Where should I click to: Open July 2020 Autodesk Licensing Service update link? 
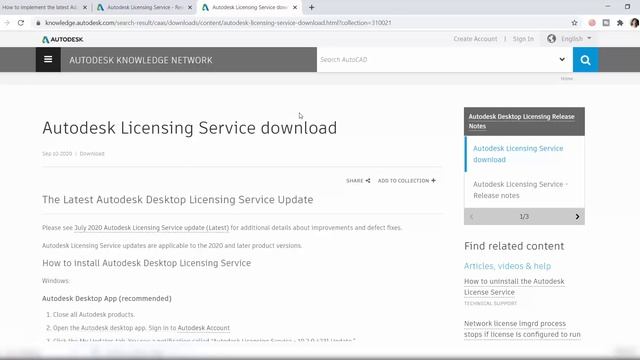click(x=151, y=228)
